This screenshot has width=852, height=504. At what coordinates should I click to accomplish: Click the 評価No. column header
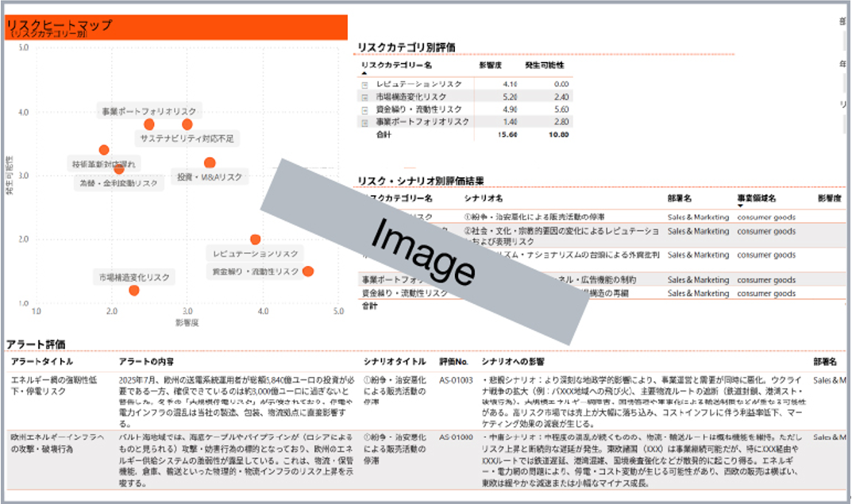(455, 361)
